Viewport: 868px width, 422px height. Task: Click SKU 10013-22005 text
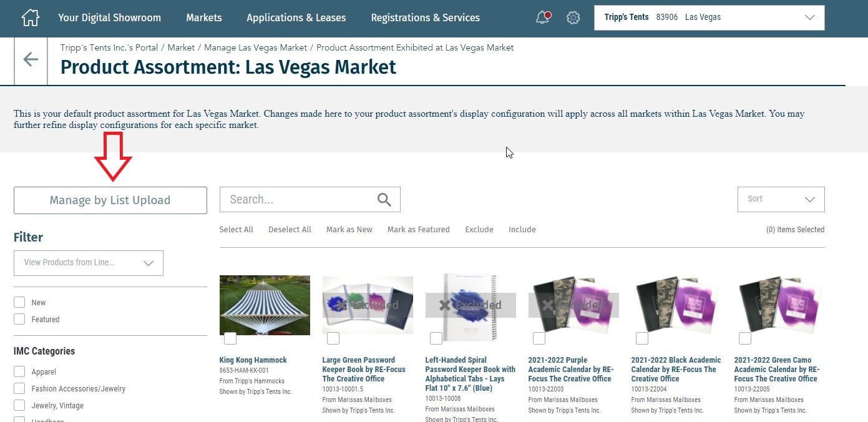pos(752,389)
